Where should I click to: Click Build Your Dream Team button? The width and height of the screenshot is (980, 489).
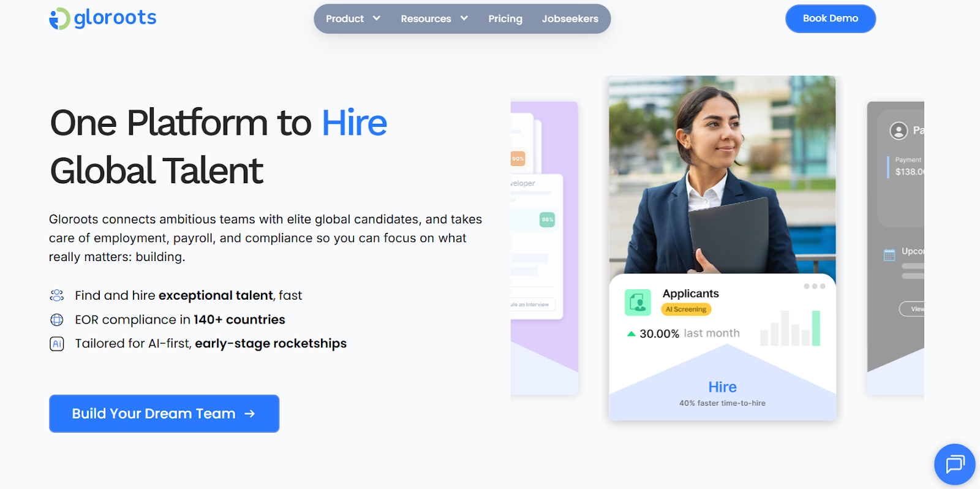tap(164, 414)
